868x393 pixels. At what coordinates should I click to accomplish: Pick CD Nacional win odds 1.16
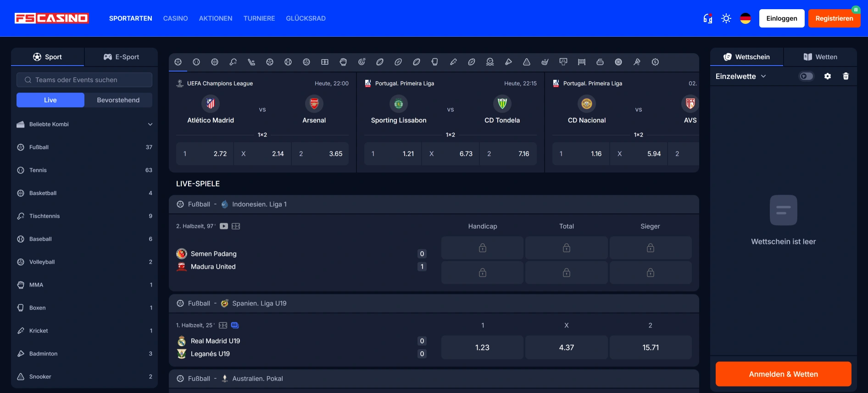click(x=581, y=154)
